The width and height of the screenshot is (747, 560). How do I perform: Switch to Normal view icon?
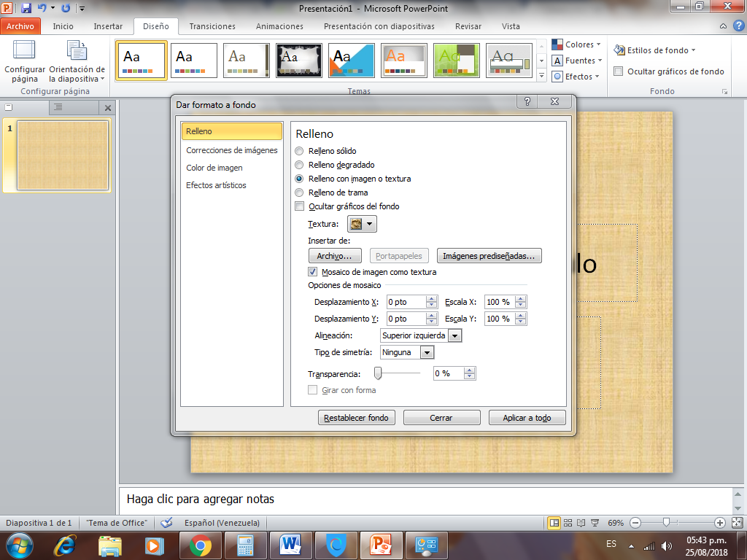554,523
